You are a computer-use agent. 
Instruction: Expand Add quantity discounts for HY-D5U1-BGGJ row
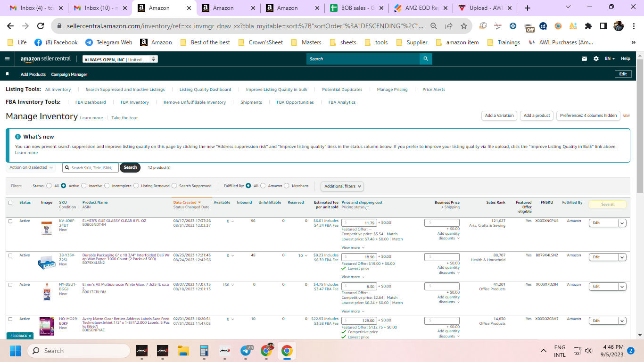click(448, 299)
